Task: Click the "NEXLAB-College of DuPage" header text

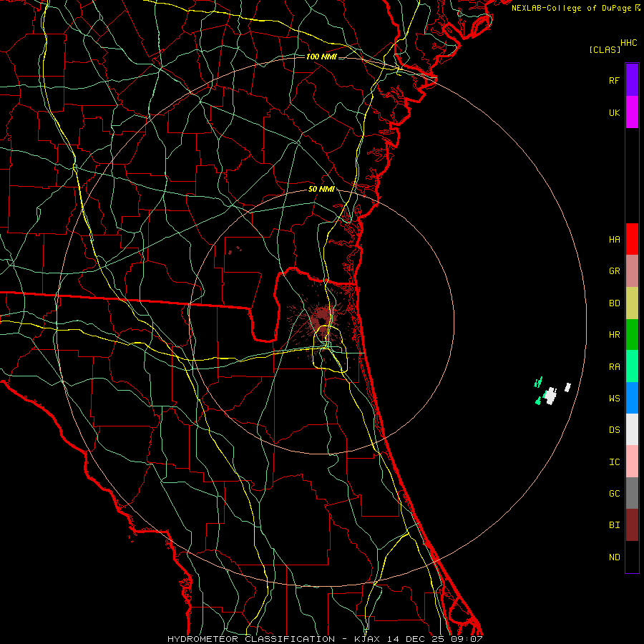Action: click(x=572, y=8)
